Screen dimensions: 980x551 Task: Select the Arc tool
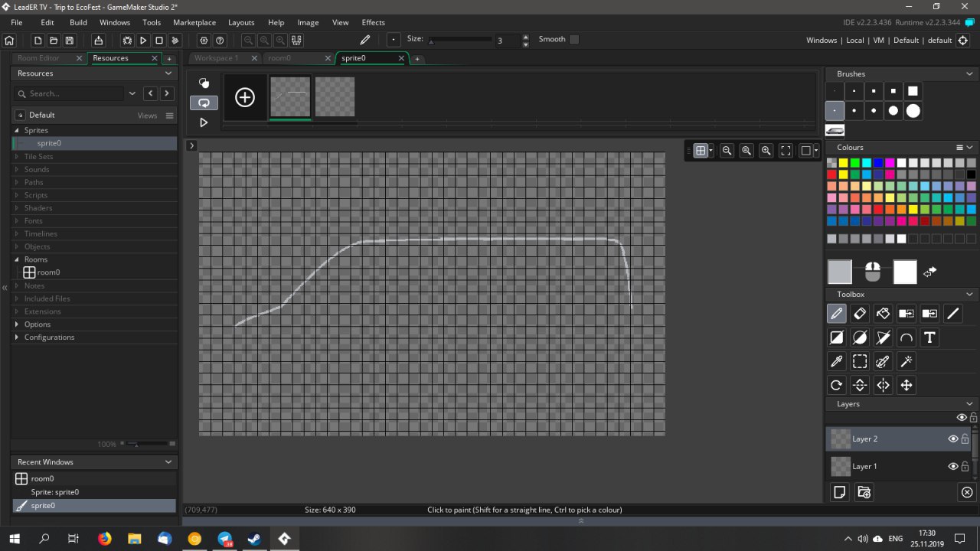(x=906, y=337)
